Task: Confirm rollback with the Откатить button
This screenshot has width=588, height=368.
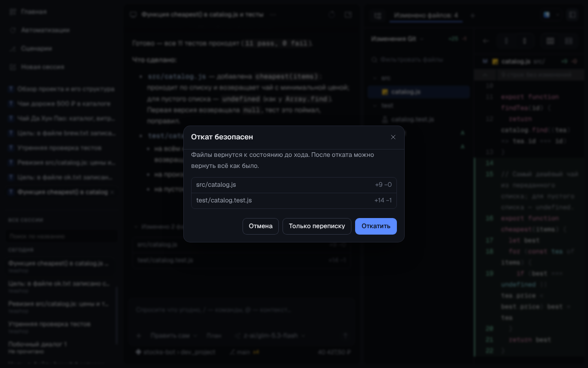Action: click(376, 226)
